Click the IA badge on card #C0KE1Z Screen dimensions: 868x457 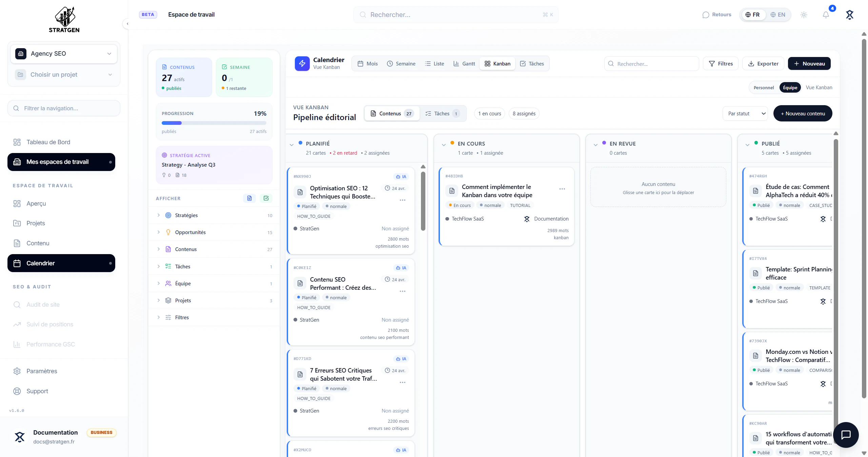tap(401, 268)
